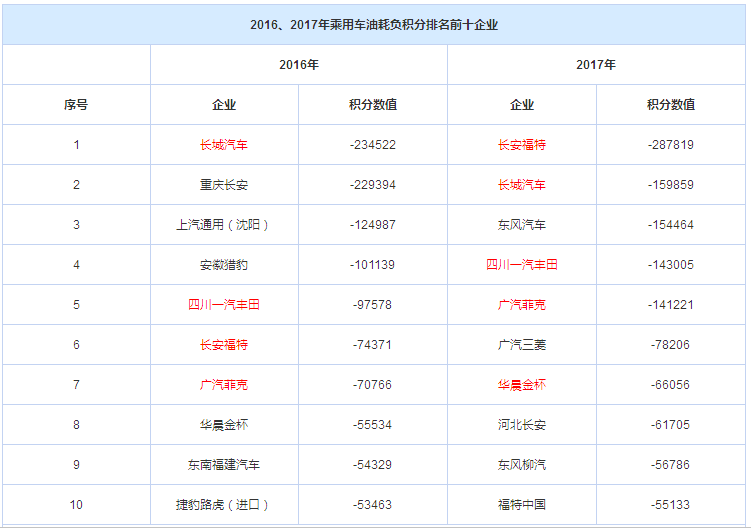Click the value '-101139'

[x=373, y=264]
